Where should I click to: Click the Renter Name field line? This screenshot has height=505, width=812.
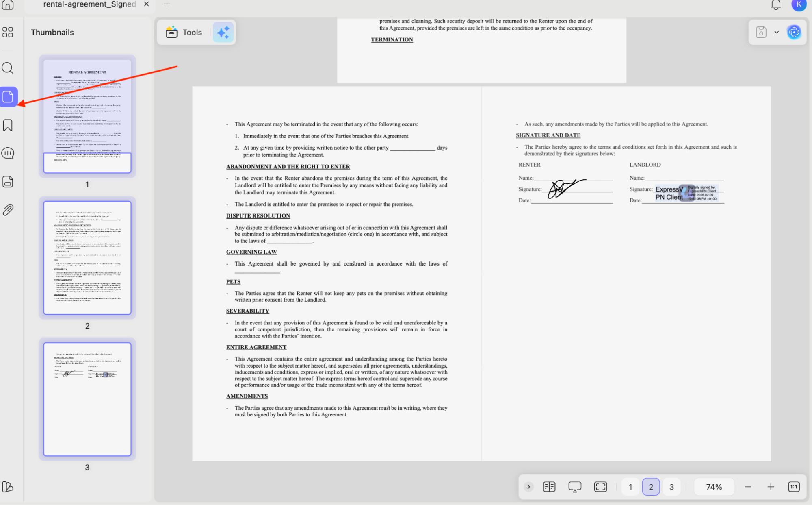click(573, 178)
